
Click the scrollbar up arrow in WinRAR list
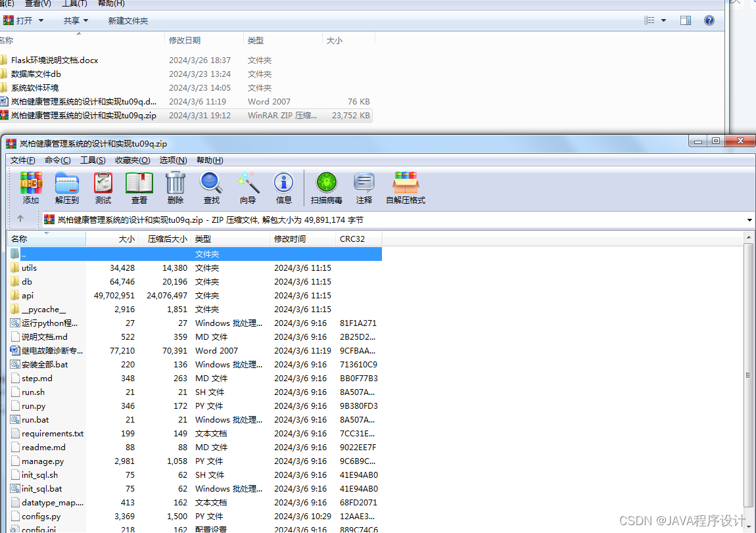pyautogui.click(x=748, y=237)
